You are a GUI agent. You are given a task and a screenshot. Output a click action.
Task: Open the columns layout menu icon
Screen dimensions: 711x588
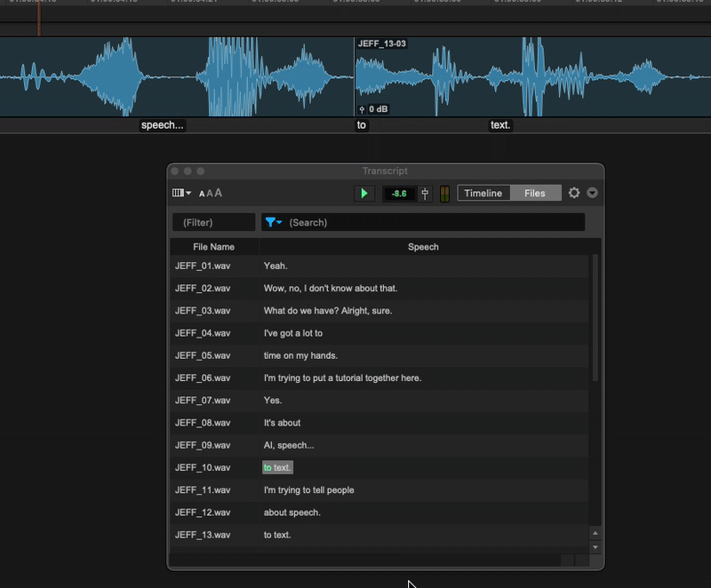click(x=181, y=193)
